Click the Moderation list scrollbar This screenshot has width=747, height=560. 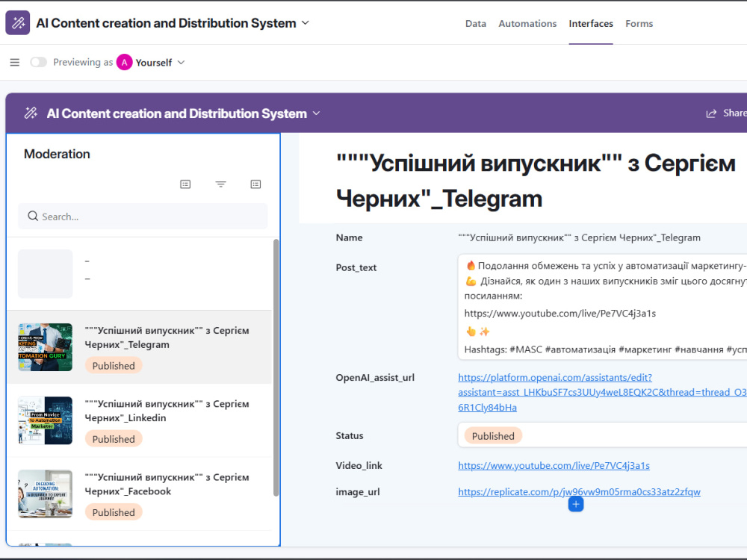tap(276, 367)
